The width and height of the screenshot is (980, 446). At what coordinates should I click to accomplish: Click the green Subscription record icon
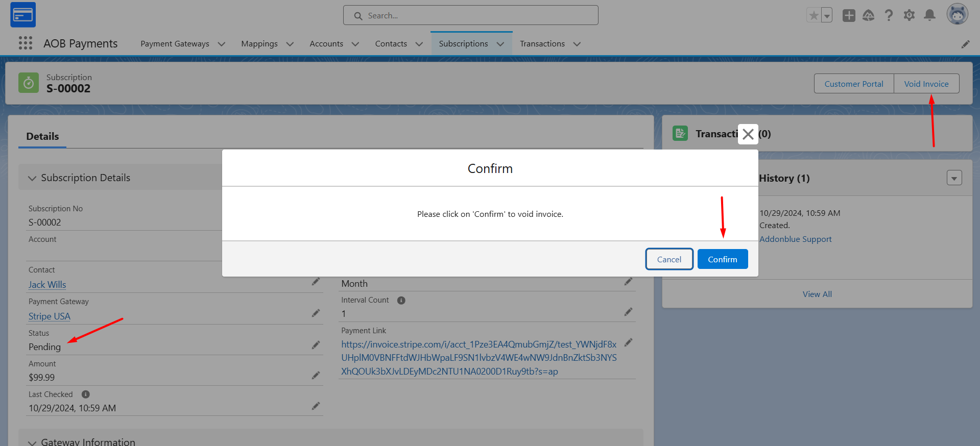coord(29,83)
